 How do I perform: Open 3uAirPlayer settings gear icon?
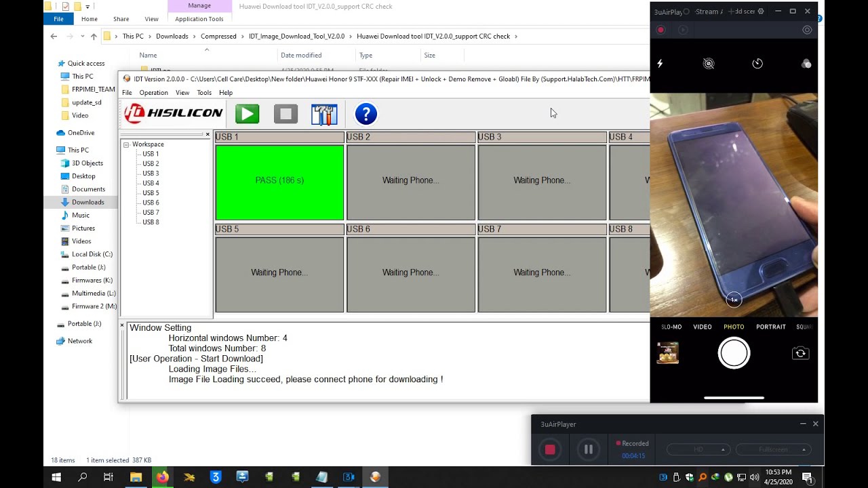coord(761,12)
